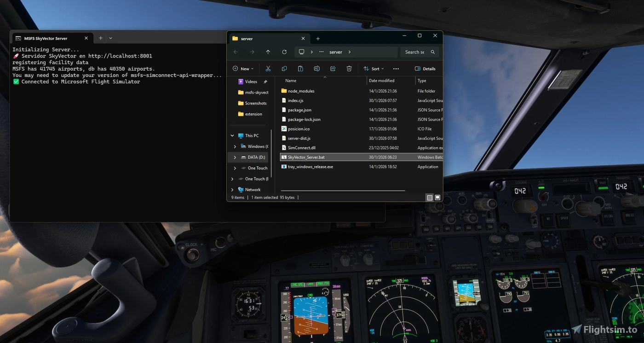Viewport: 644px width, 343px height.
Task: Open the New item dropdown
Action: [x=243, y=68]
